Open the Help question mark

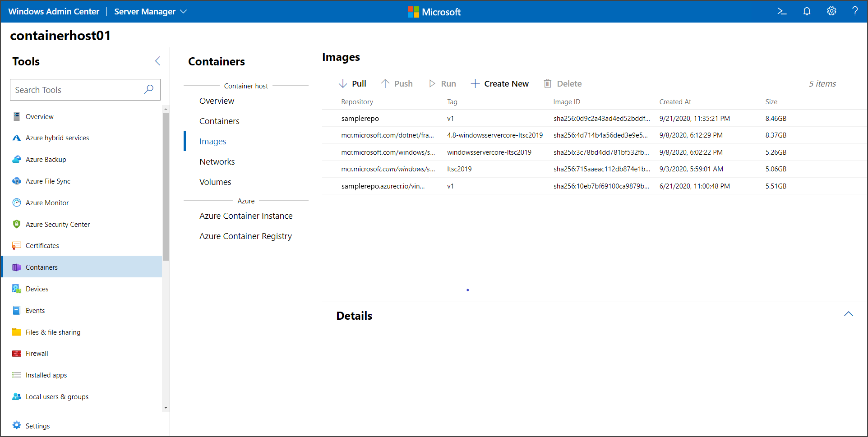[856, 11]
